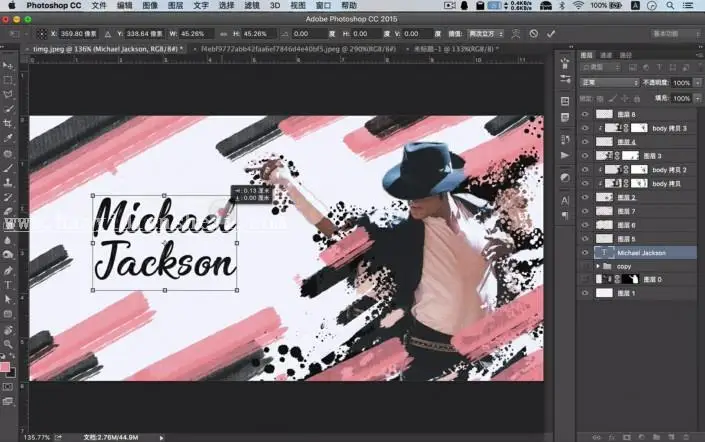This screenshot has width=705, height=442.
Task: Open the layer fill slider arrow
Action: 697,98
